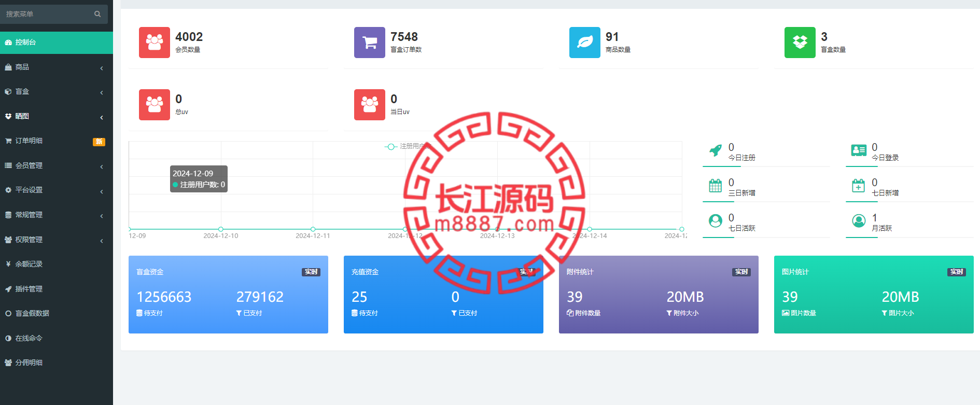Click the green 盲盒数量 dropbox icon
The height and width of the screenshot is (405, 980).
pyautogui.click(x=800, y=43)
